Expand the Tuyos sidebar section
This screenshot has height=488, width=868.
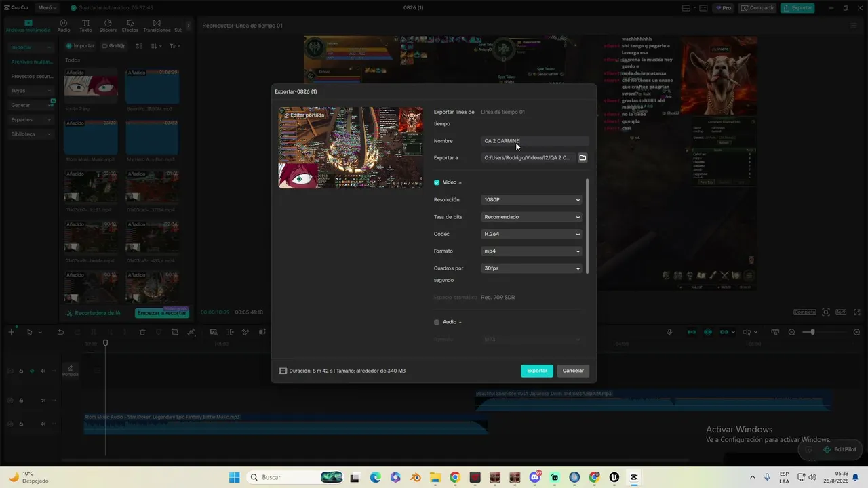(x=31, y=91)
